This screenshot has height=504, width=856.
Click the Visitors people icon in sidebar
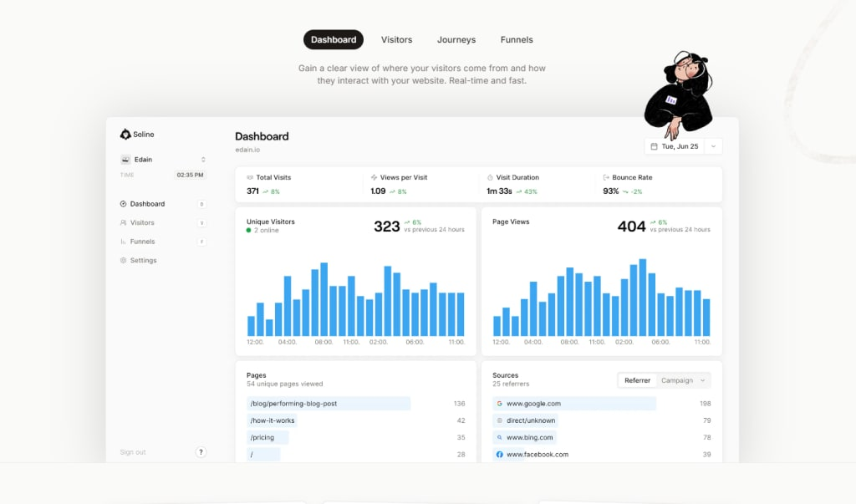[x=124, y=223]
